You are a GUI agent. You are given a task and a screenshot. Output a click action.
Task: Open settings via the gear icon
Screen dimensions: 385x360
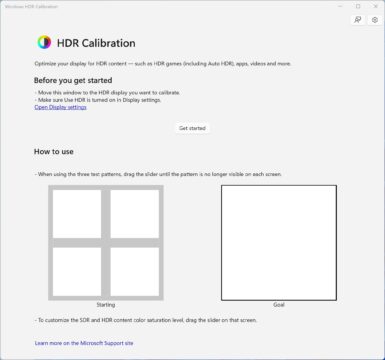click(x=375, y=20)
